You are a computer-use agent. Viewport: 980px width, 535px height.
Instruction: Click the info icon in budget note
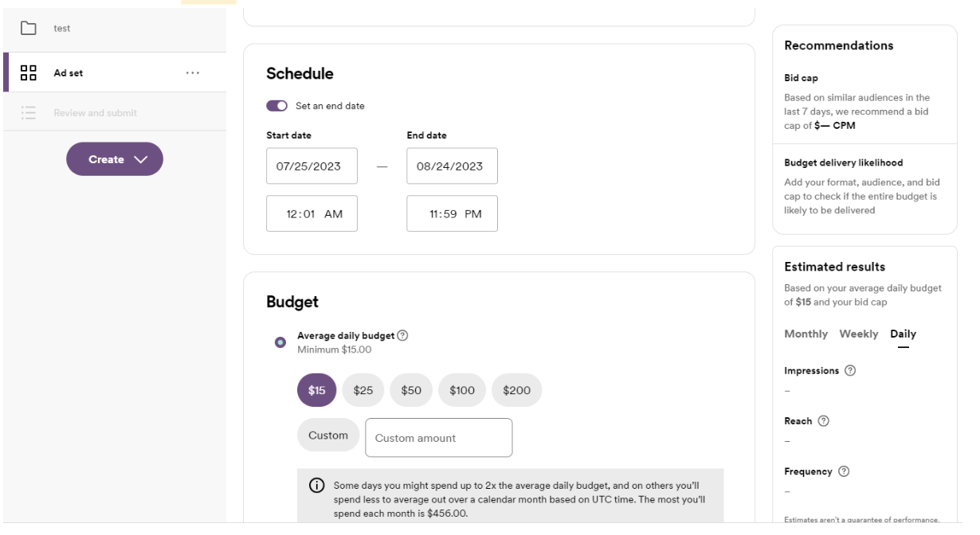point(316,486)
